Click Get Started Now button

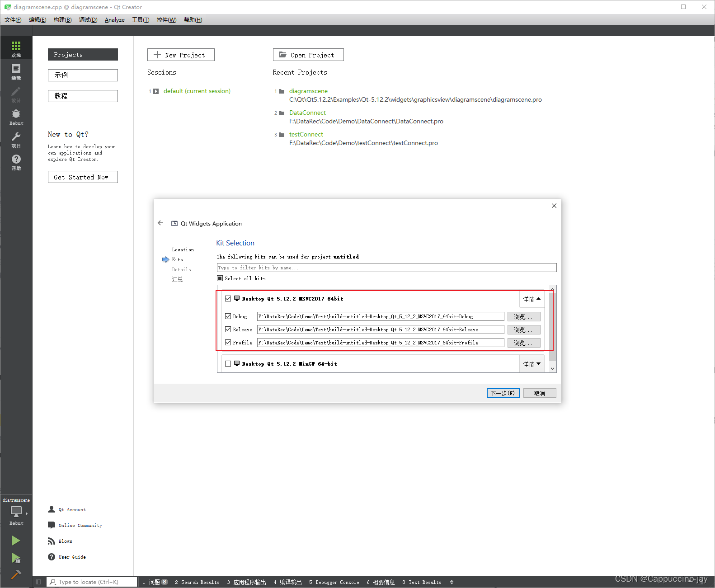83,177
